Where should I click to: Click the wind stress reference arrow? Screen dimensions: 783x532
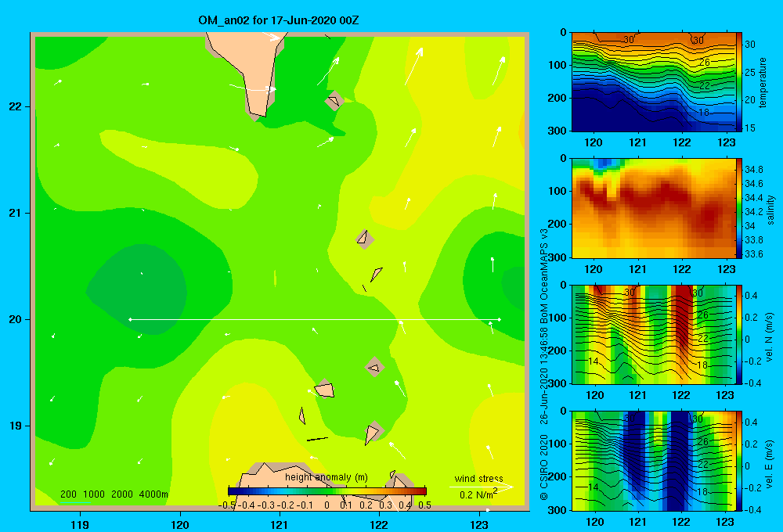pyautogui.click(x=482, y=487)
